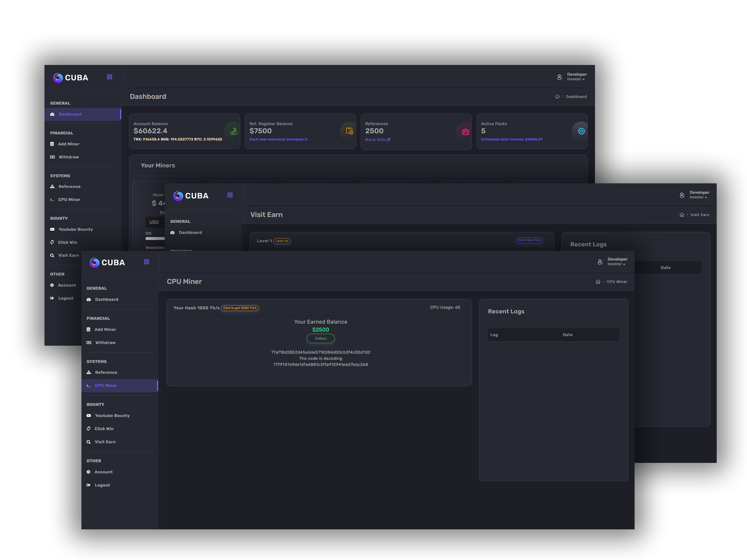Click the orange Ref. Register Balance icon
This screenshot has height=560, width=747.
[x=349, y=131]
